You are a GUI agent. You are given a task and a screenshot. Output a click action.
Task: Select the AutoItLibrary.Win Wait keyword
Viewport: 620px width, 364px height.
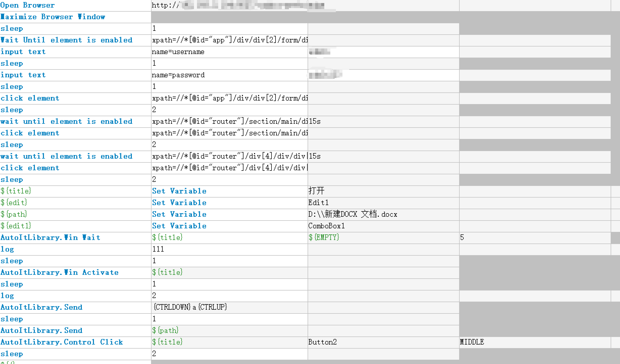pyautogui.click(x=50, y=237)
